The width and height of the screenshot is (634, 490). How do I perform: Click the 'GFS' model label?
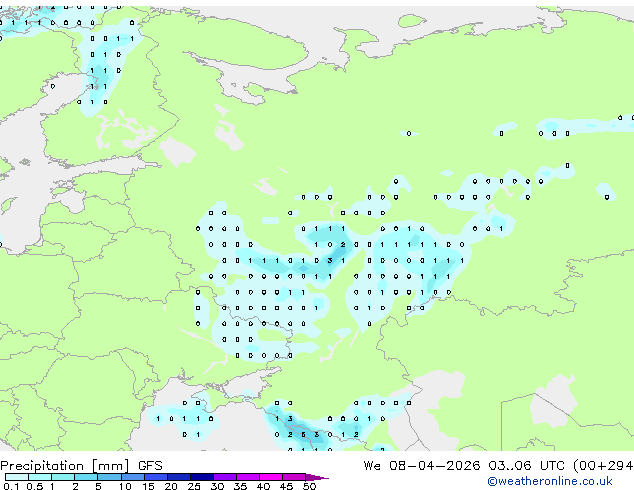click(x=150, y=466)
